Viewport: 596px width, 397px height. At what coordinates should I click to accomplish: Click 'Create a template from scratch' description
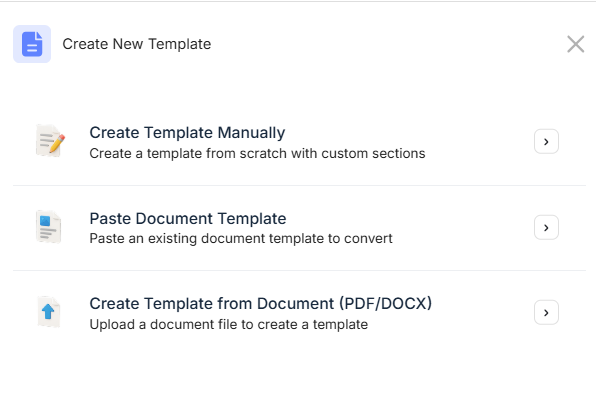point(257,154)
